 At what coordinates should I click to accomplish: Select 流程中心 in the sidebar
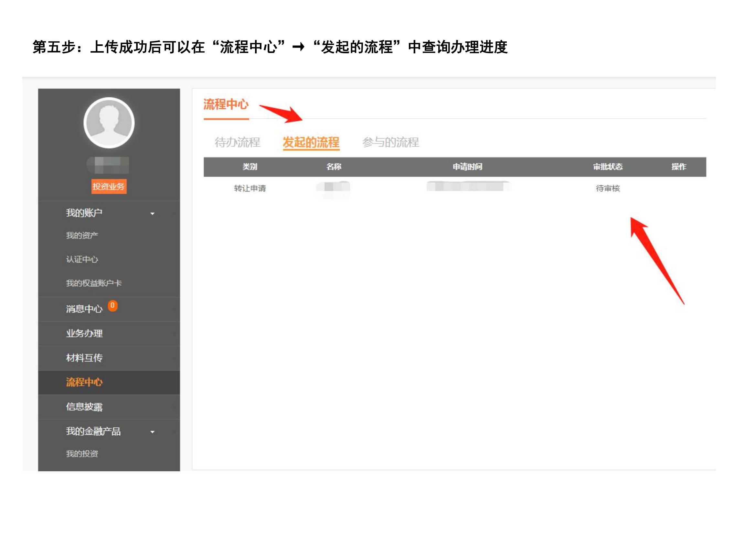(x=84, y=382)
